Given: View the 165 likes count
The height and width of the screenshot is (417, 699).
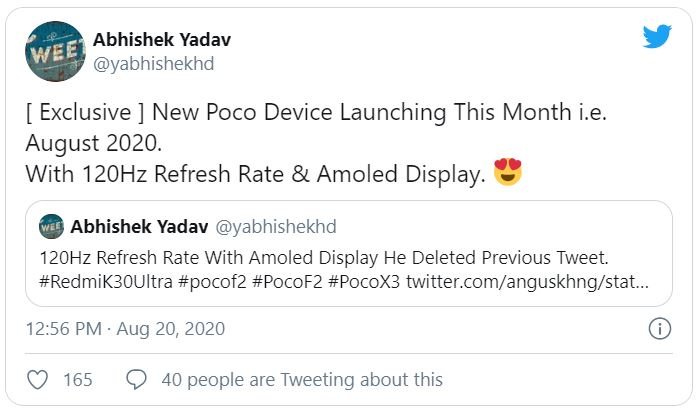Looking at the screenshot, I should (x=77, y=379).
